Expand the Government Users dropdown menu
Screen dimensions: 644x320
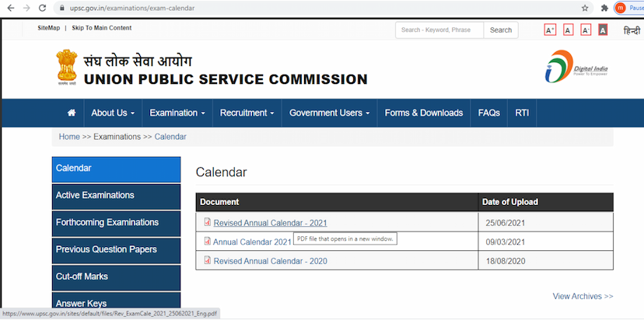[330, 113]
